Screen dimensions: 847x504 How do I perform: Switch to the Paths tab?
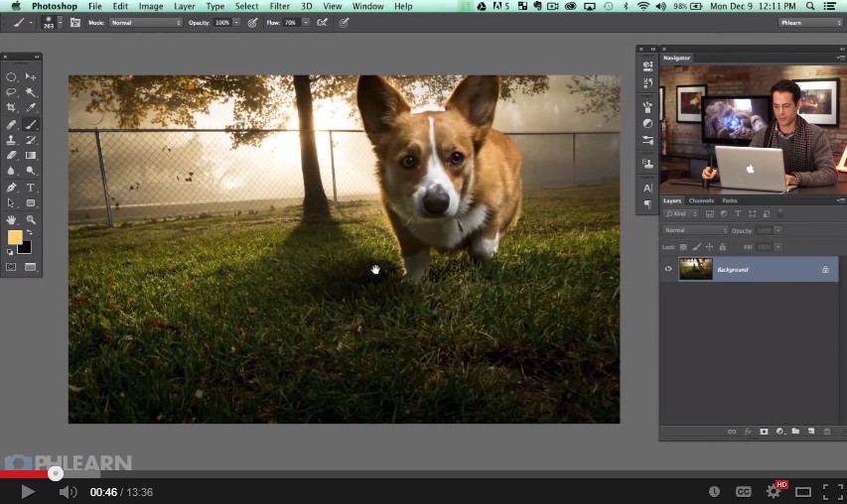coord(730,200)
